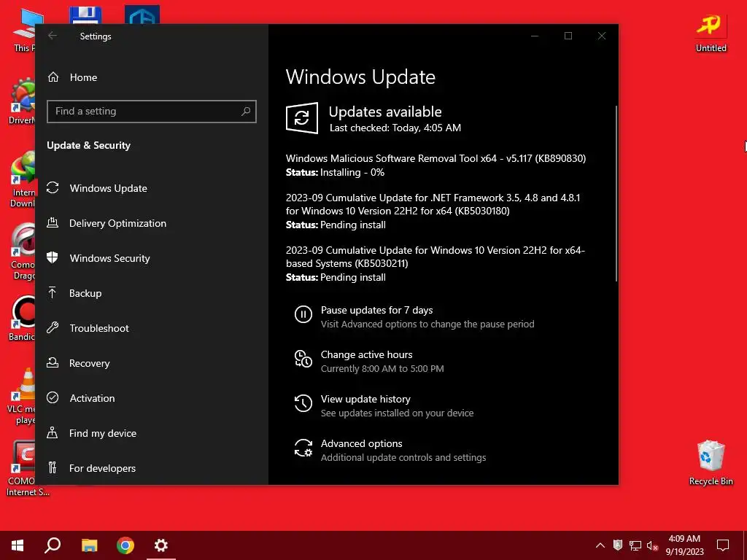
Task: Open the notification center icon
Action: (x=723, y=545)
